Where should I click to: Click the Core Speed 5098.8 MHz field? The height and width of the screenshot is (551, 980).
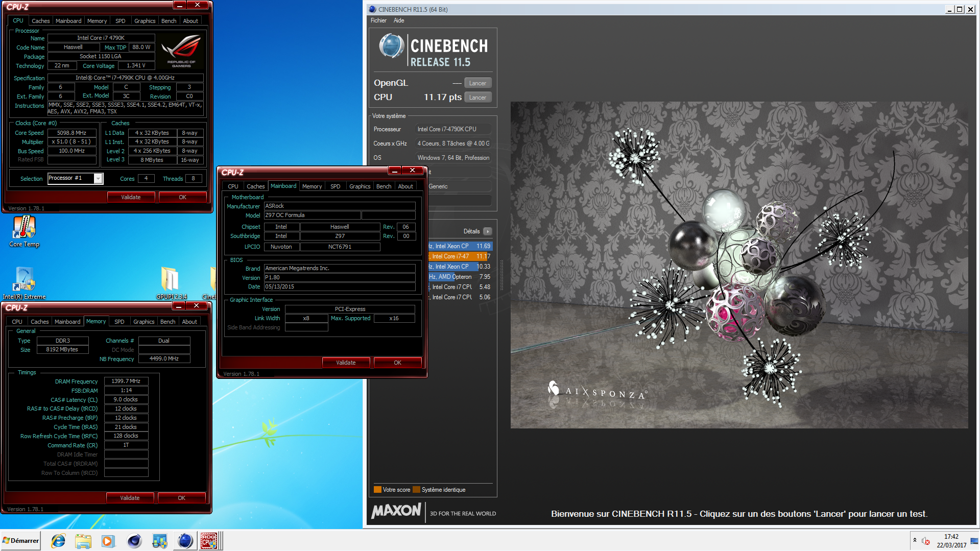coord(72,133)
